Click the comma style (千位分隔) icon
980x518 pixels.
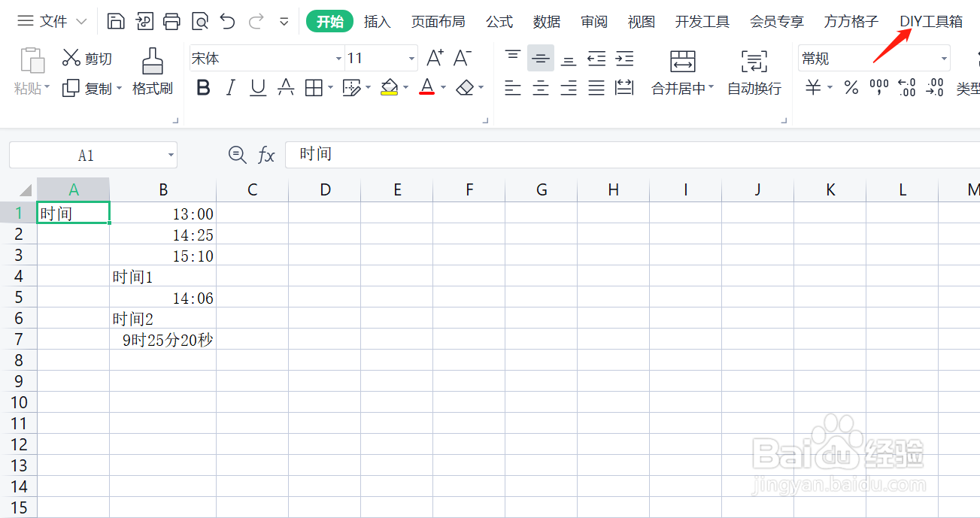pos(878,87)
